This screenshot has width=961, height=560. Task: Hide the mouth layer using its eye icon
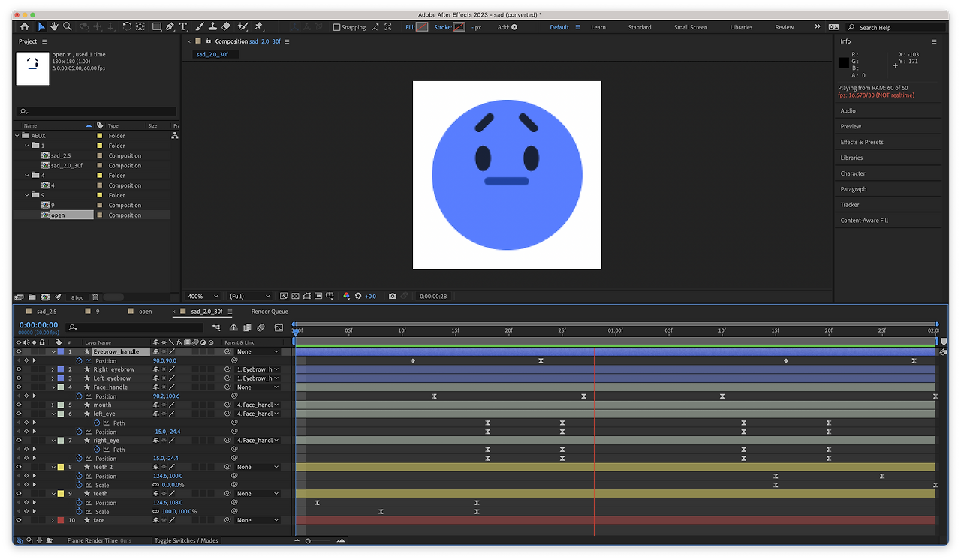click(19, 405)
